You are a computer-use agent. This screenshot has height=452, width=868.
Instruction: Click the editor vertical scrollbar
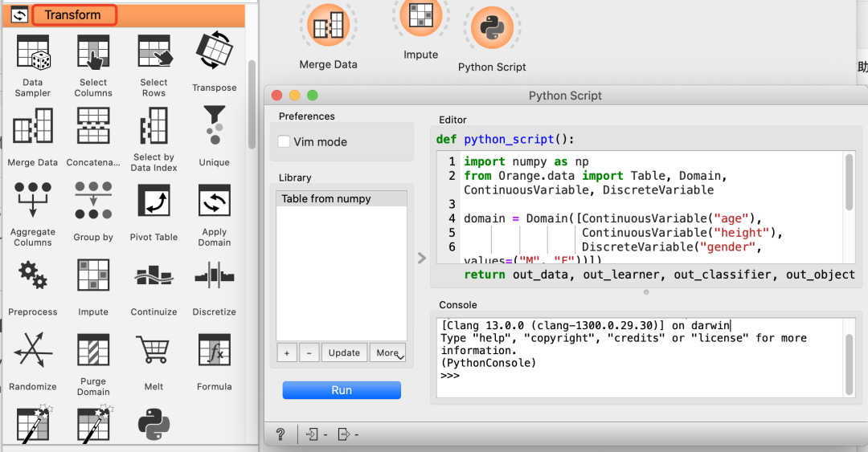click(850, 182)
